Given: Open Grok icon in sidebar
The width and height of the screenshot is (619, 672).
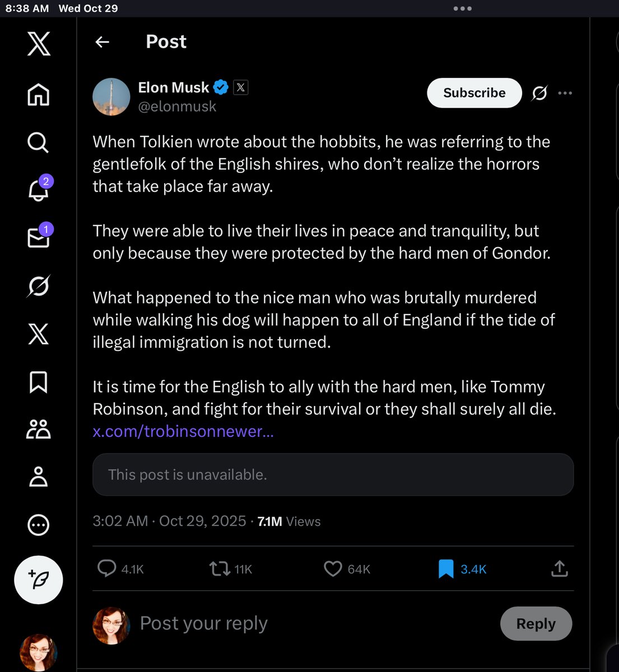Looking at the screenshot, I should tap(38, 286).
